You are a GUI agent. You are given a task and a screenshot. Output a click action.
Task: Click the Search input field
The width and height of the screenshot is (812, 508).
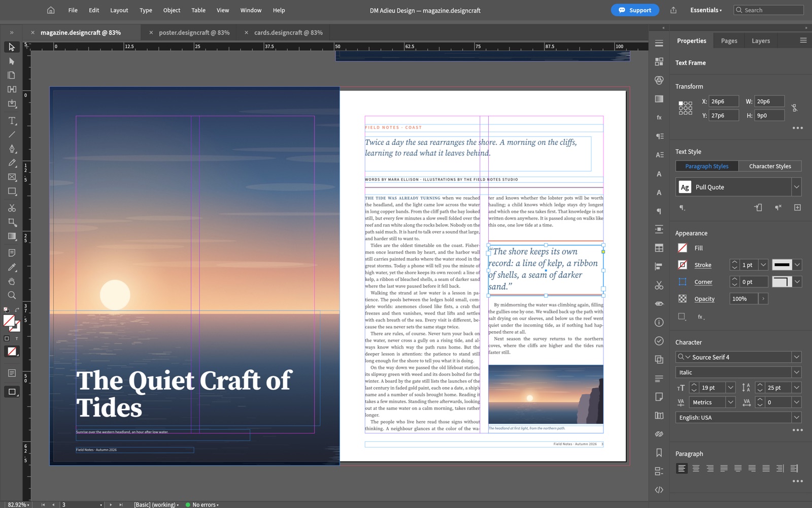click(x=768, y=10)
